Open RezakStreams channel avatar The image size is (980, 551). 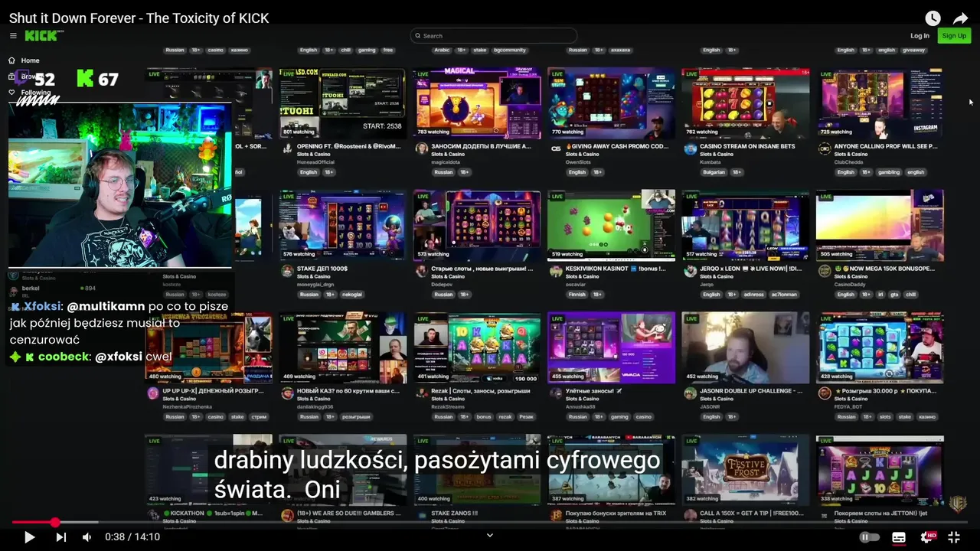click(421, 393)
